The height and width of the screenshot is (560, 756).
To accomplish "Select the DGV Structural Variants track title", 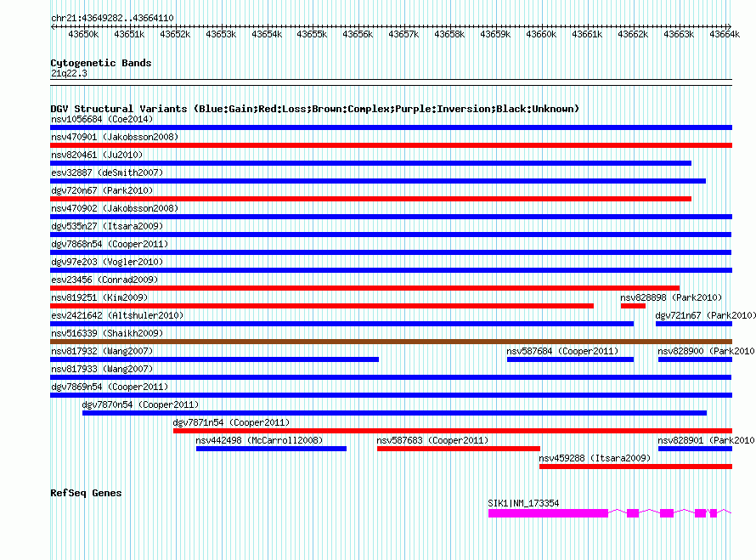I will pos(315,109).
